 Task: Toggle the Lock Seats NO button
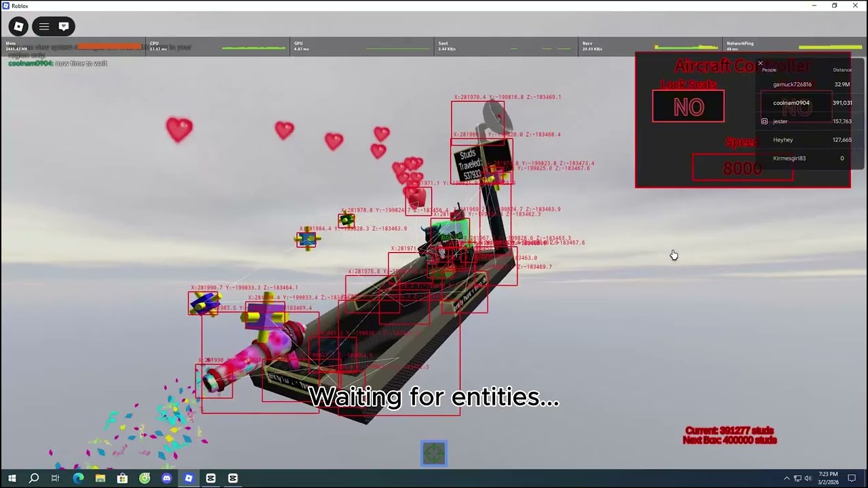[688, 107]
